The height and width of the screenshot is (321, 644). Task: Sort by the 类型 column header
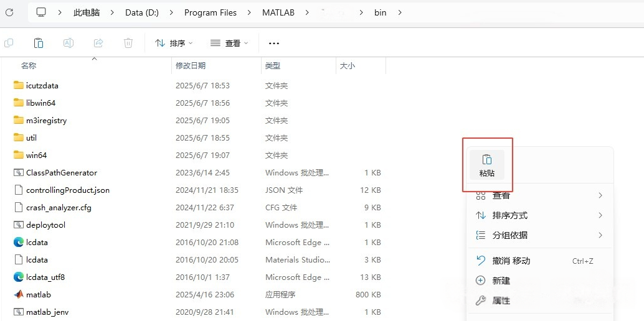click(273, 66)
